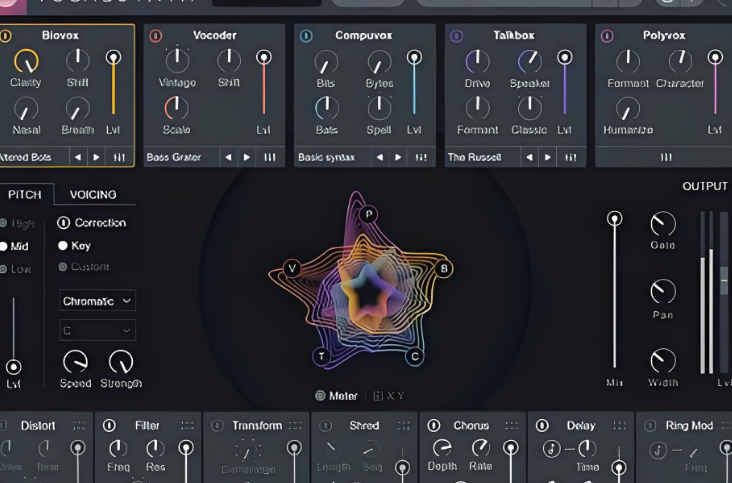Click the Vocoder Vintage knob
732x483 pixels.
177,60
